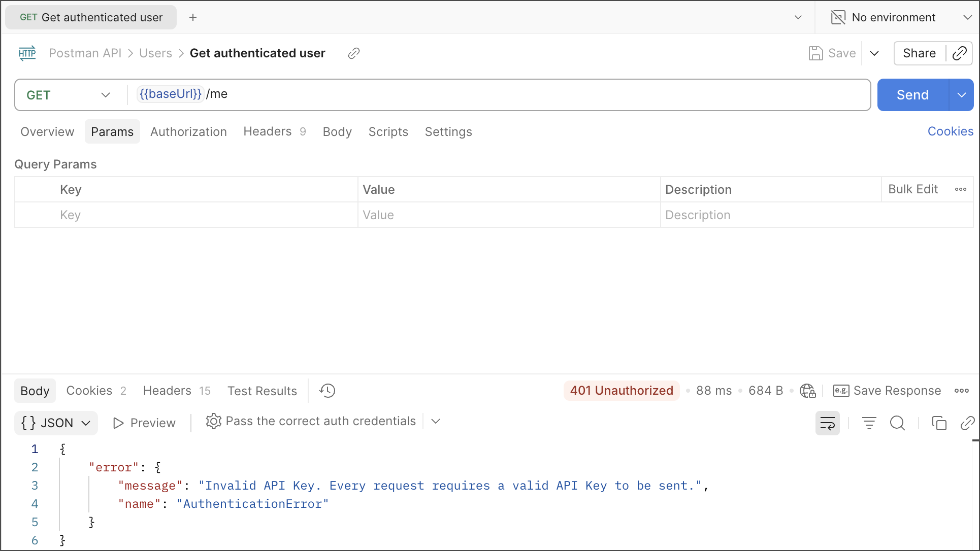980x551 pixels.
Task: Click the 88 ms response time
Action: pos(714,391)
